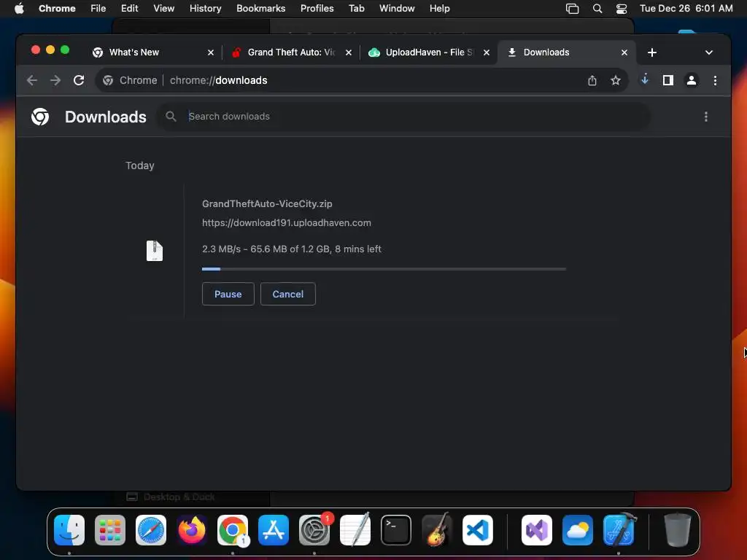Click the Chrome logo beside Downloads heading
The image size is (747, 560).
coord(40,117)
